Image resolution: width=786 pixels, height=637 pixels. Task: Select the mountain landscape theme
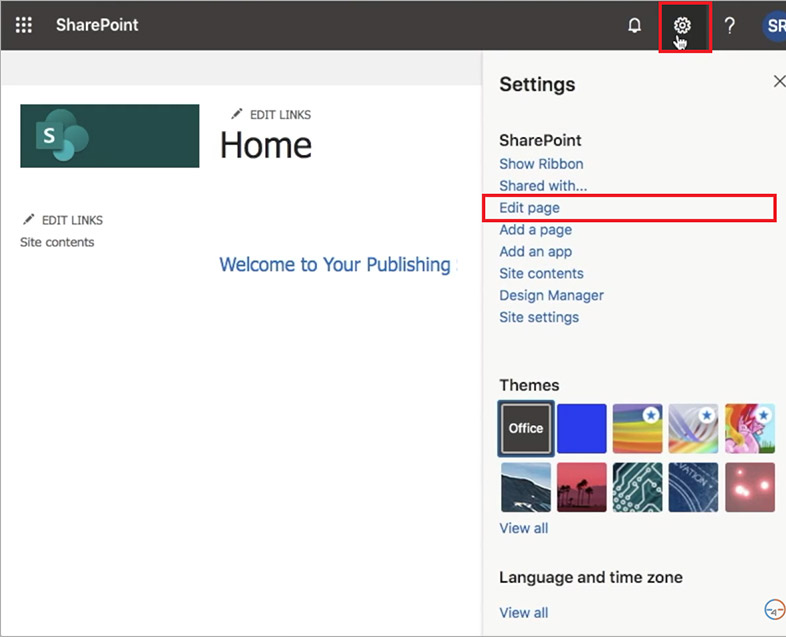(x=526, y=487)
